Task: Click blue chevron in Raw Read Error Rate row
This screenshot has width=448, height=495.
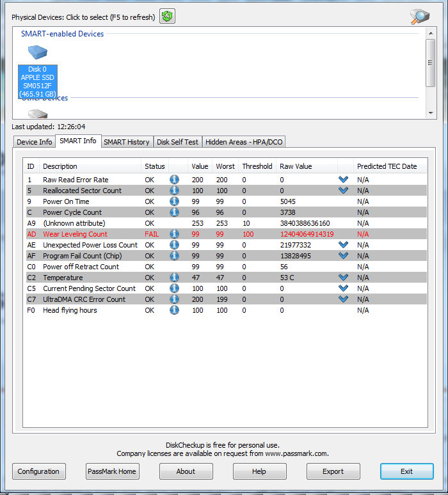Action: point(343,179)
